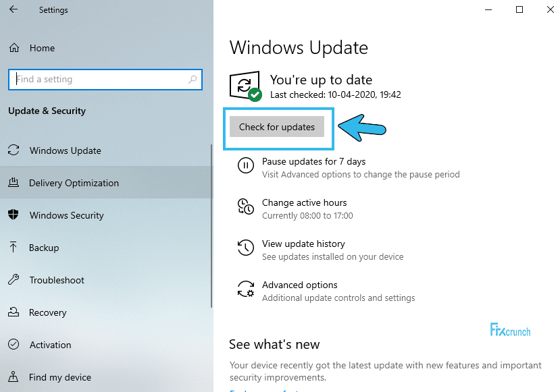Click the Backup upload arrow icon
Viewport: 560px width, 392px height.
pos(14,247)
